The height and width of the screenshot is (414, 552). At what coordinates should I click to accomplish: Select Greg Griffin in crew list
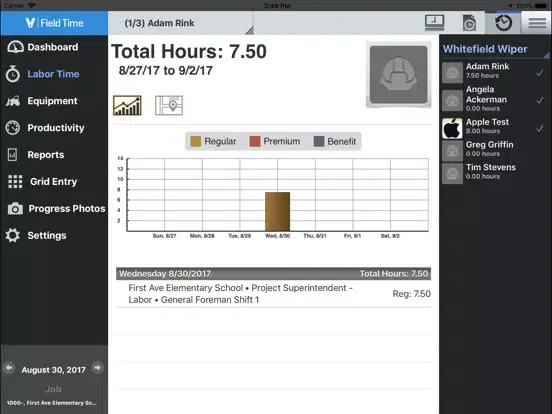495,150
